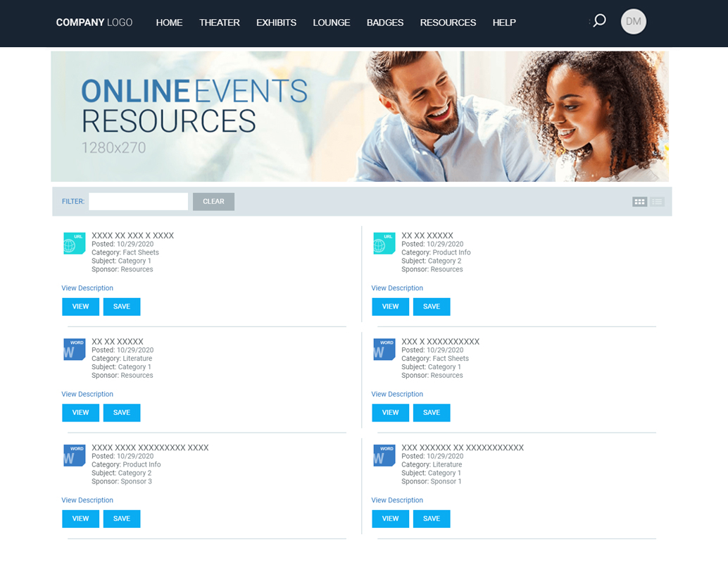Clear the filter with CLEAR button
The image size is (728, 563).
213,202
